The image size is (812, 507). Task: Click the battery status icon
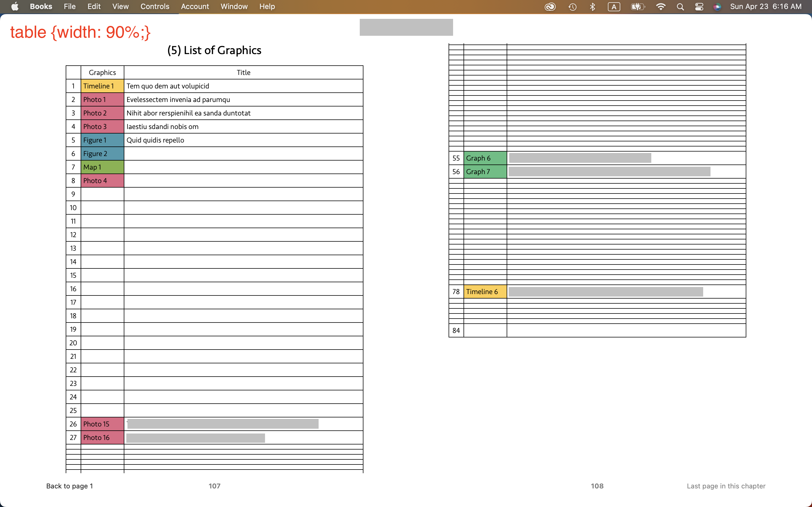click(637, 6)
